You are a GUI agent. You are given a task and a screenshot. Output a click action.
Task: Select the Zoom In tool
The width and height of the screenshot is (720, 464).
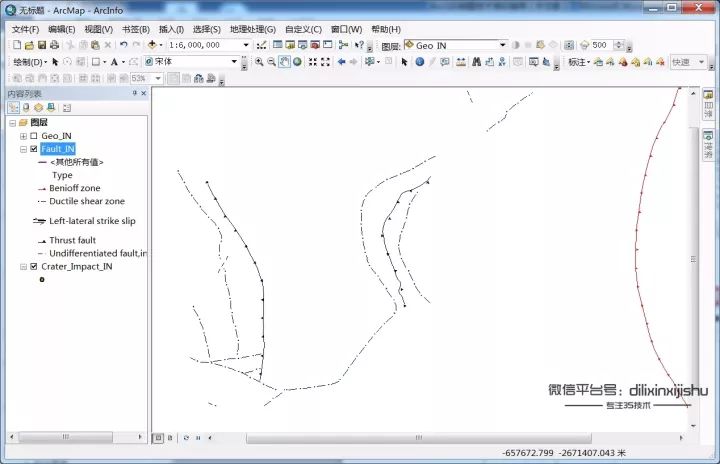(x=259, y=62)
